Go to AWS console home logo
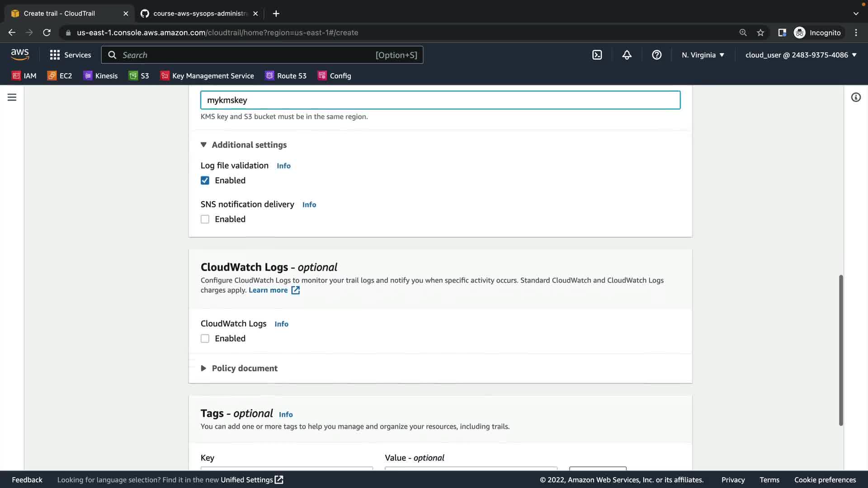The image size is (868, 488). point(20,54)
